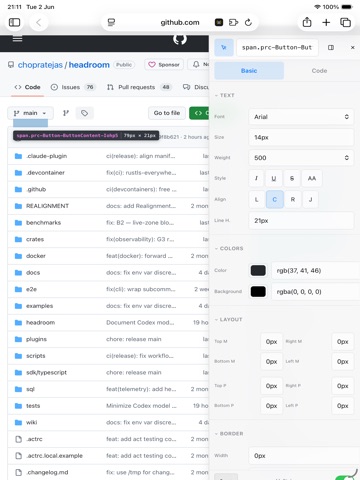The image size is (360, 480).
Task: Open the sdk/typescript folder
Action: pyautogui.click(x=46, y=372)
